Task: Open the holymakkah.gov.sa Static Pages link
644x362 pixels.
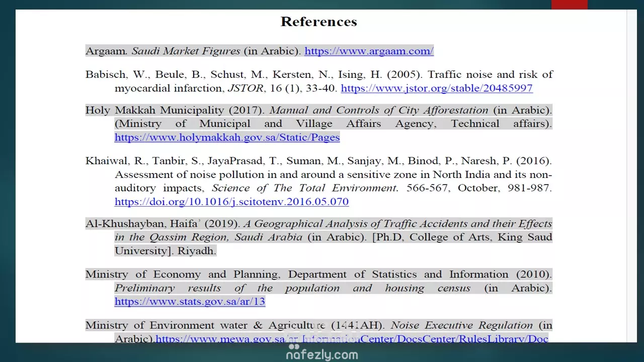Action: 227,137
